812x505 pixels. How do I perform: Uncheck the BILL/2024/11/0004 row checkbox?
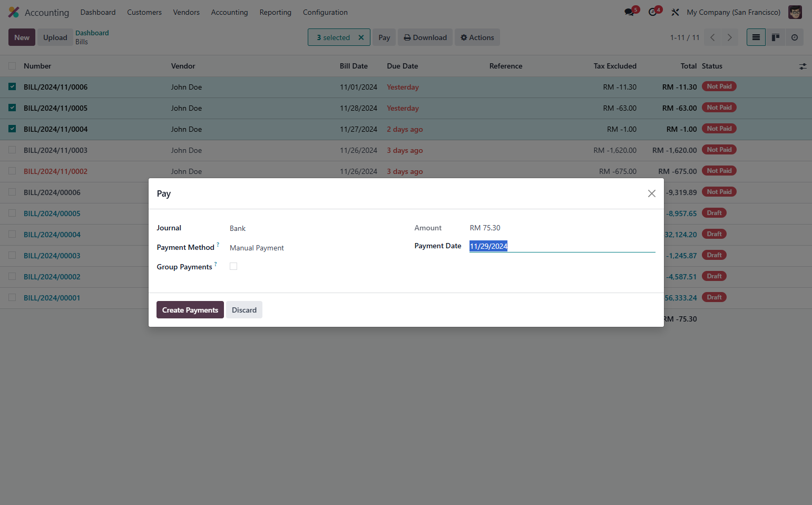pos(12,129)
